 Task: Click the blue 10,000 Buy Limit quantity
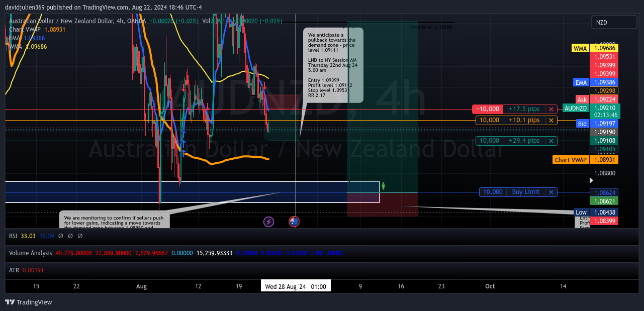(x=493, y=192)
